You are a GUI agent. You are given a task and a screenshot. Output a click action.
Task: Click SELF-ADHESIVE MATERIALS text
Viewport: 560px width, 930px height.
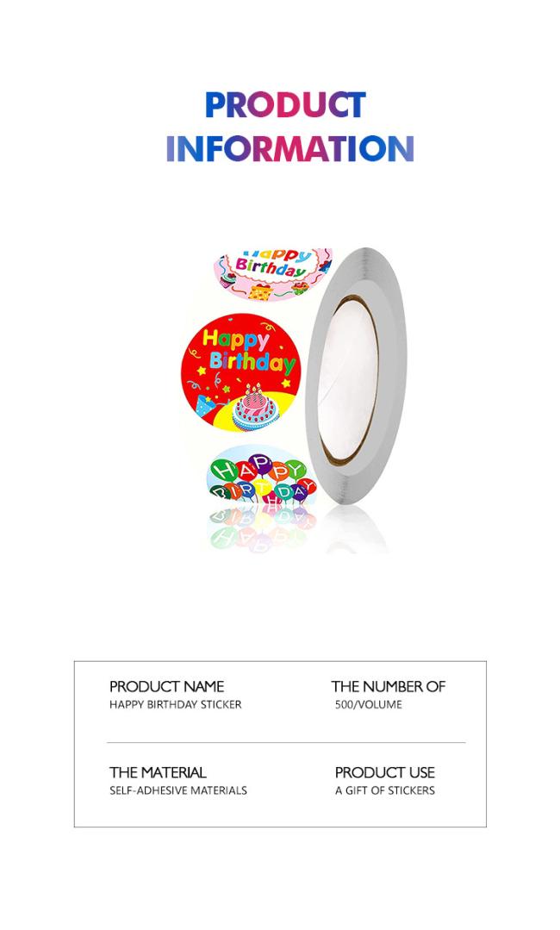pos(178,790)
